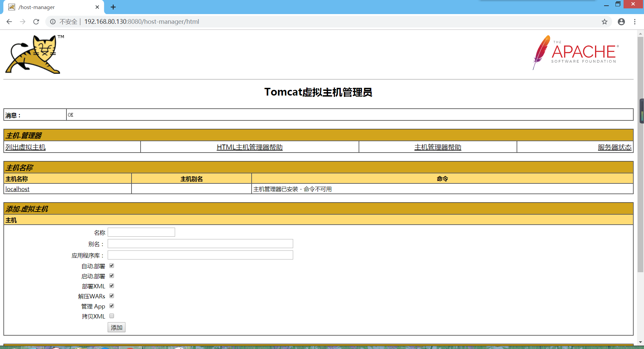Viewport: 644px width, 349px height.
Task: Click the OK message text
Action: [70, 115]
